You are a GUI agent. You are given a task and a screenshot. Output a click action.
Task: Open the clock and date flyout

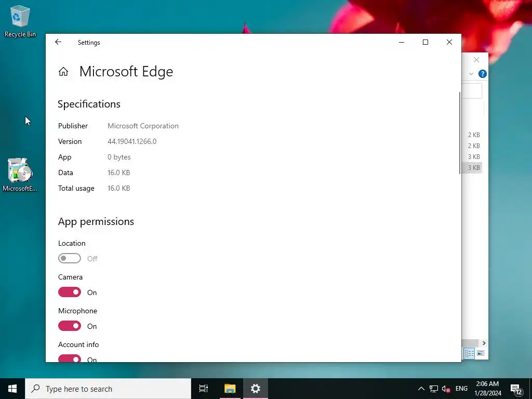point(487,389)
